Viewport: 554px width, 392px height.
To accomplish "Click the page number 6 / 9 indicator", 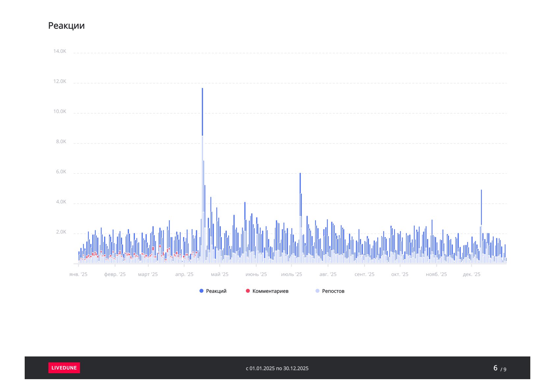I will click(499, 368).
